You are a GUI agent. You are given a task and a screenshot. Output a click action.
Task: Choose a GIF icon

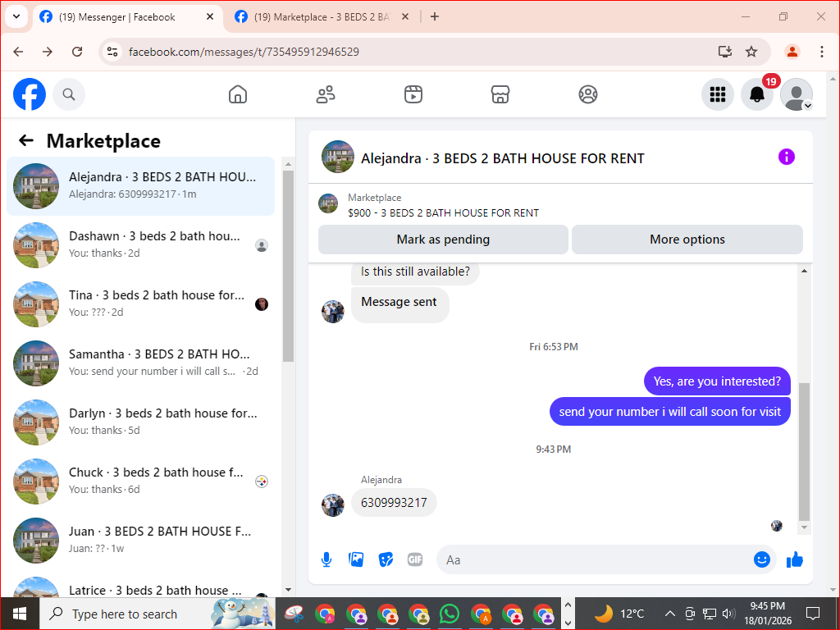click(415, 559)
